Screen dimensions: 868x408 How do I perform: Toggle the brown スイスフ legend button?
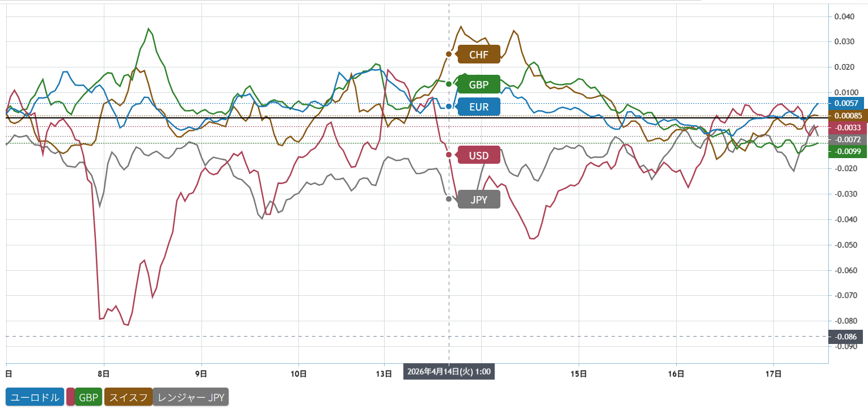click(128, 397)
